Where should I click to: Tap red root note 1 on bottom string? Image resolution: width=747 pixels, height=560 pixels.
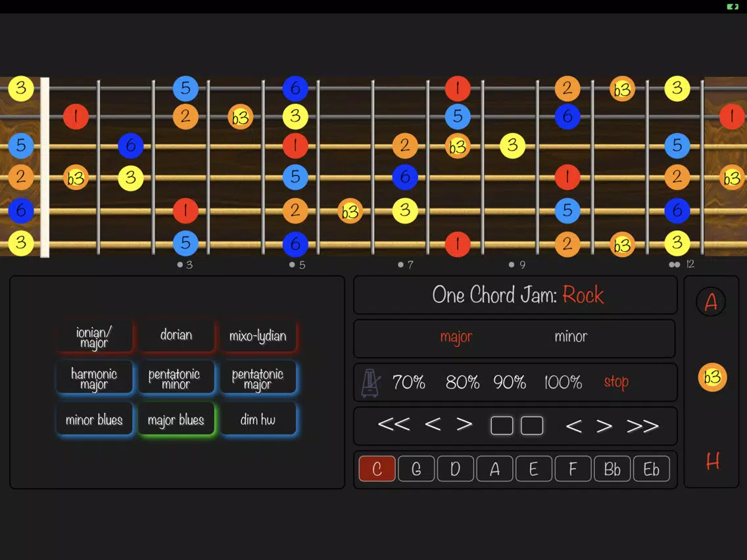[458, 244]
